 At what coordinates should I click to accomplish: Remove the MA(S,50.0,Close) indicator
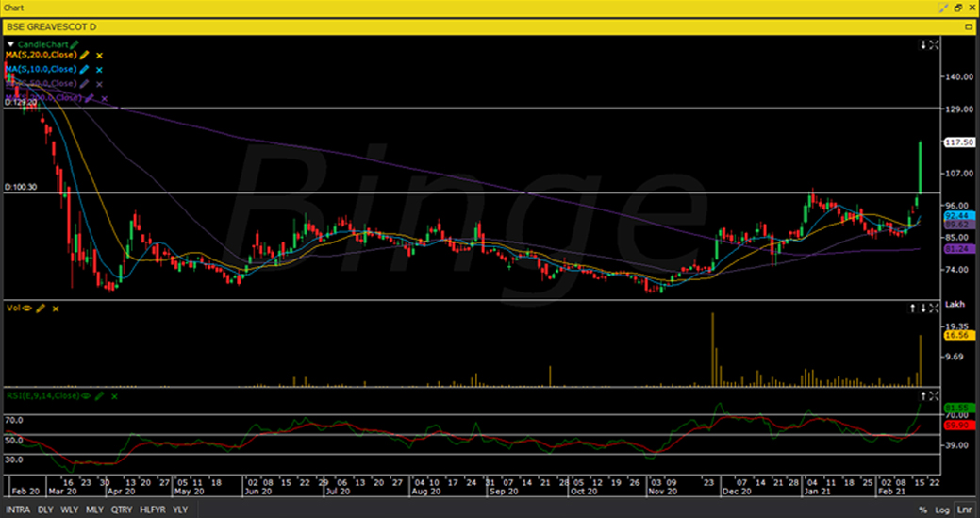pyautogui.click(x=99, y=84)
